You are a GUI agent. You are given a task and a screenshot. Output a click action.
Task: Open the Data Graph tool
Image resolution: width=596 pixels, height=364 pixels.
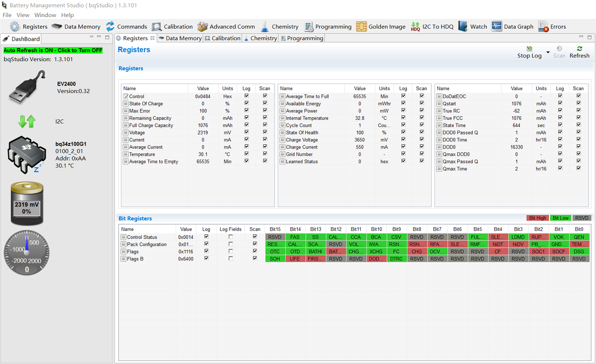[x=512, y=27]
